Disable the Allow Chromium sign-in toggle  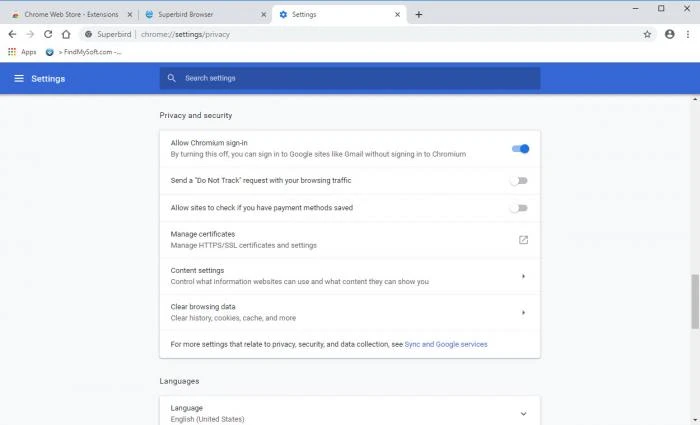(520, 149)
